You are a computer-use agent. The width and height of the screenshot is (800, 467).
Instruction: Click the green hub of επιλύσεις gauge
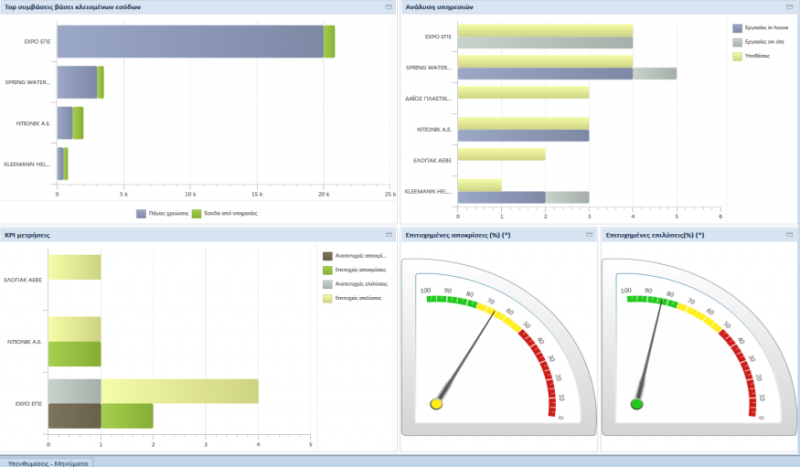coord(636,404)
